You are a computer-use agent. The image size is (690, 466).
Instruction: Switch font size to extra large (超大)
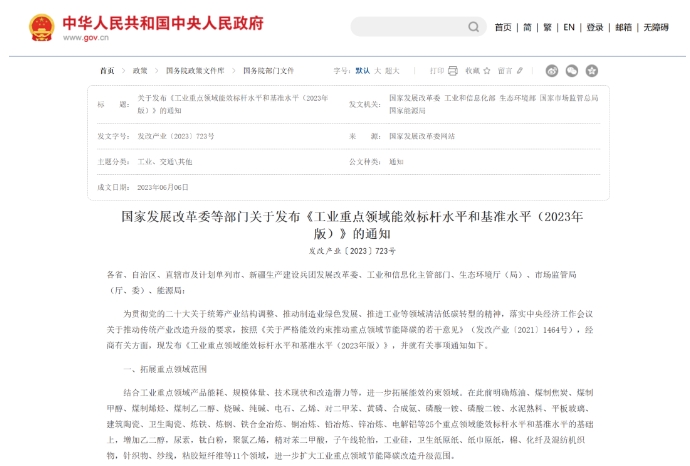pos(393,71)
